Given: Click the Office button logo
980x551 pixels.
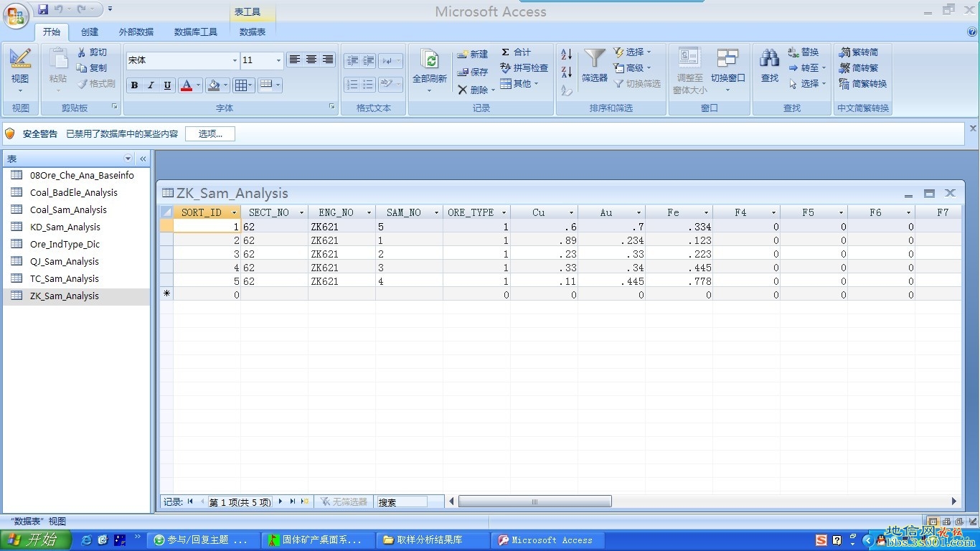Looking at the screenshot, I should 16,16.
